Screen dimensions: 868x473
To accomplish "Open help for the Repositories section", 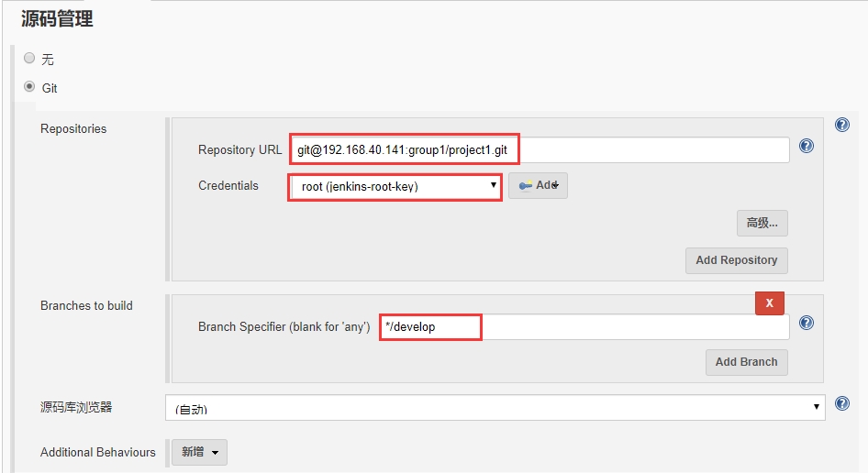I will [841, 125].
